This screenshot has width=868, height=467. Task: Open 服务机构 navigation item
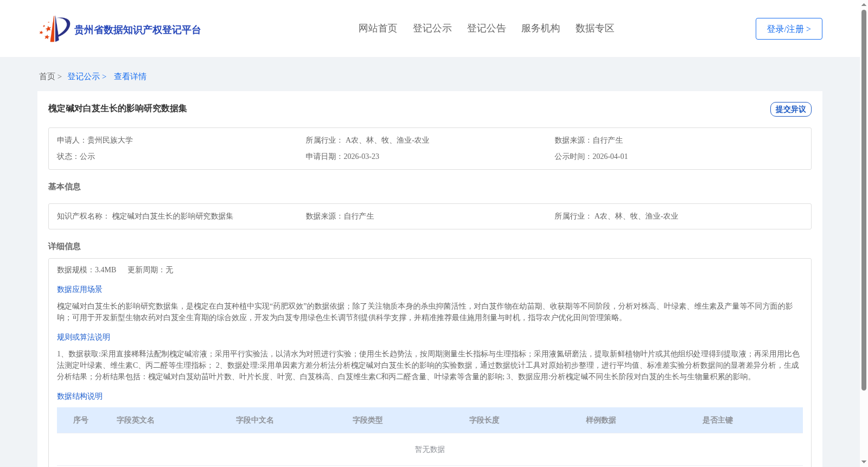(x=540, y=28)
